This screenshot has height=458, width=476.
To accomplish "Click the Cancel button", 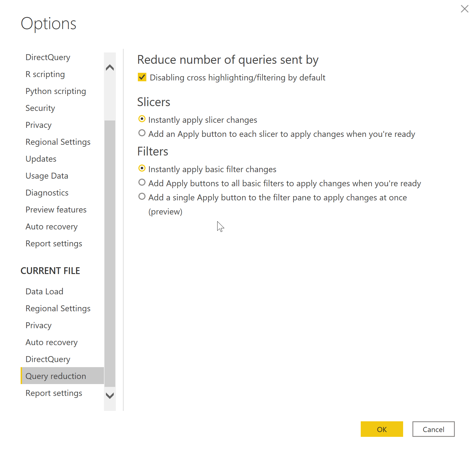I will point(433,429).
